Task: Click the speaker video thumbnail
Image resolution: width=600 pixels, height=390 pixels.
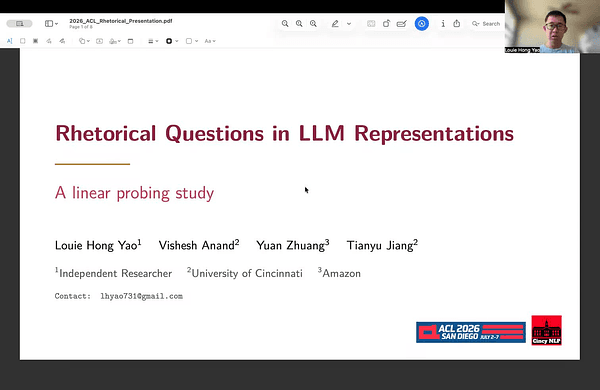Action: coord(552,26)
